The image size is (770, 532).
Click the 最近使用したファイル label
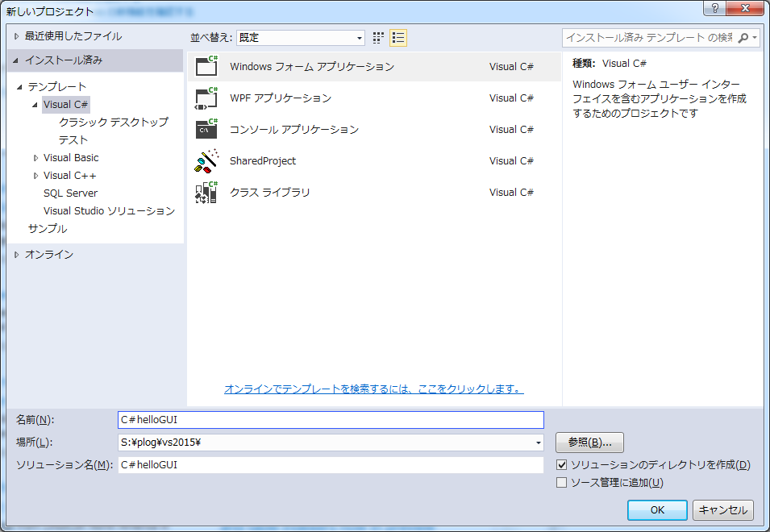(73, 36)
